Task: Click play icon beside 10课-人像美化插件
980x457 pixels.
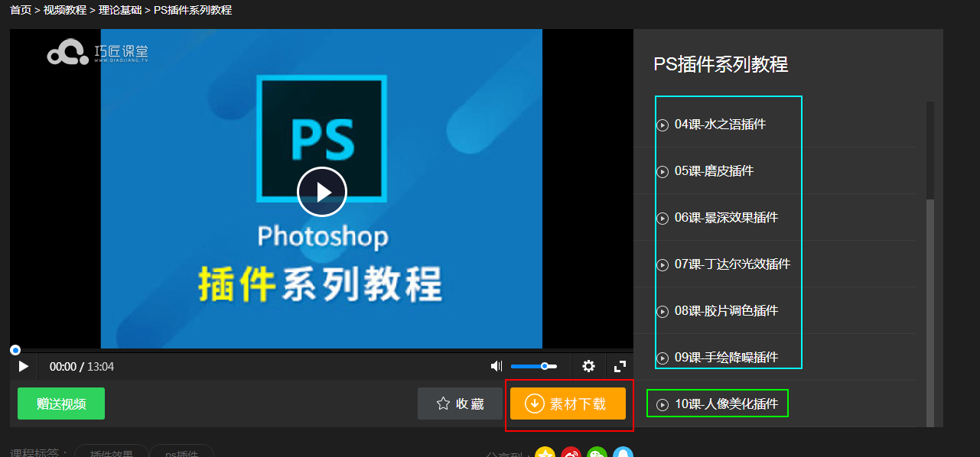Action: pos(663,405)
